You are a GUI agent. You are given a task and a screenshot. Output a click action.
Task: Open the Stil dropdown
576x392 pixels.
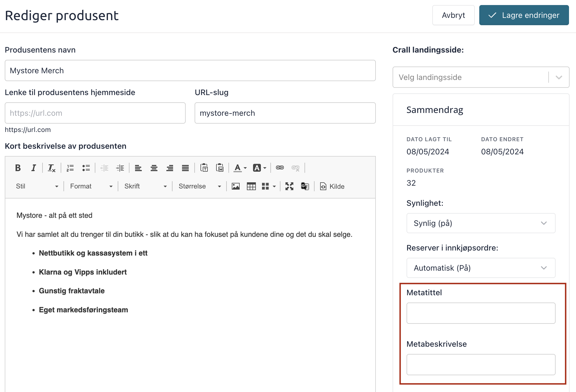pyautogui.click(x=37, y=186)
